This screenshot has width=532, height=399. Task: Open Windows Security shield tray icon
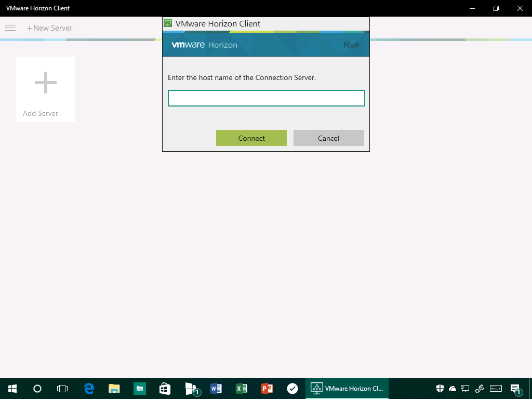[x=440, y=389]
